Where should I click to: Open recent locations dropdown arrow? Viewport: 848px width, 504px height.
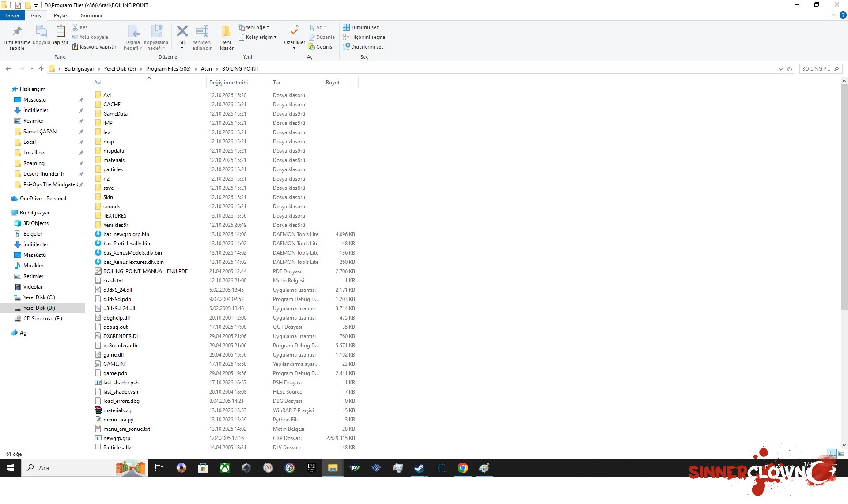(32, 69)
